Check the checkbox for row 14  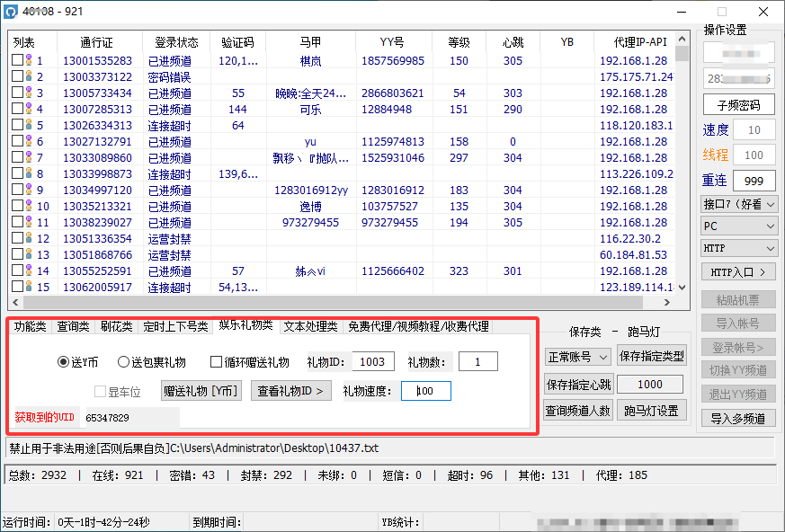pyautogui.click(x=17, y=270)
